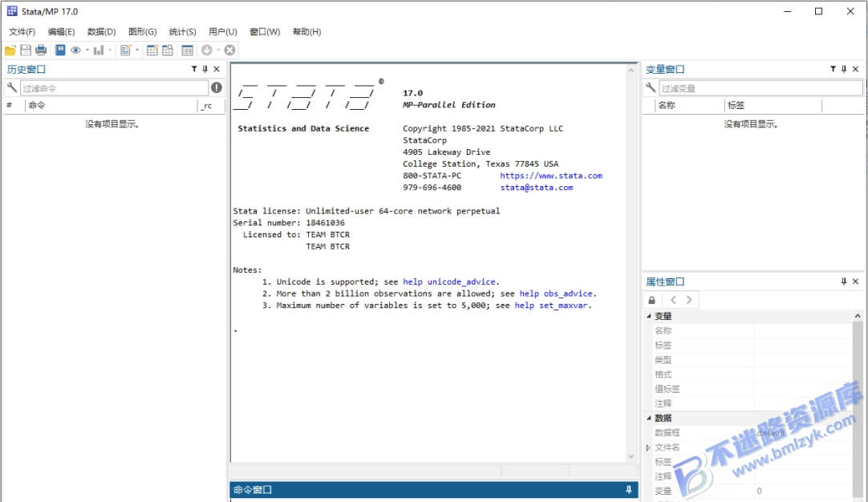Close the 历史窗口 panel

[x=217, y=69]
